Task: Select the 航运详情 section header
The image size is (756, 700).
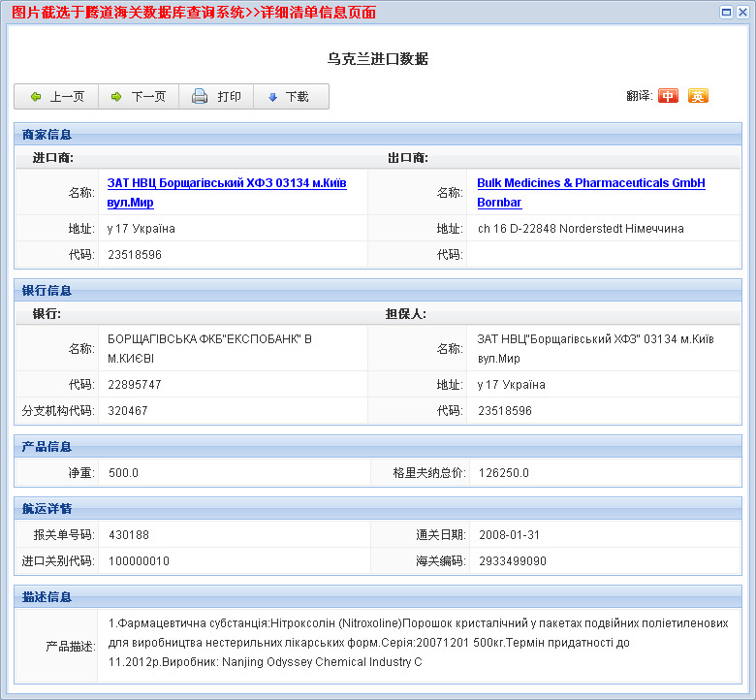Action: pos(47,509)
